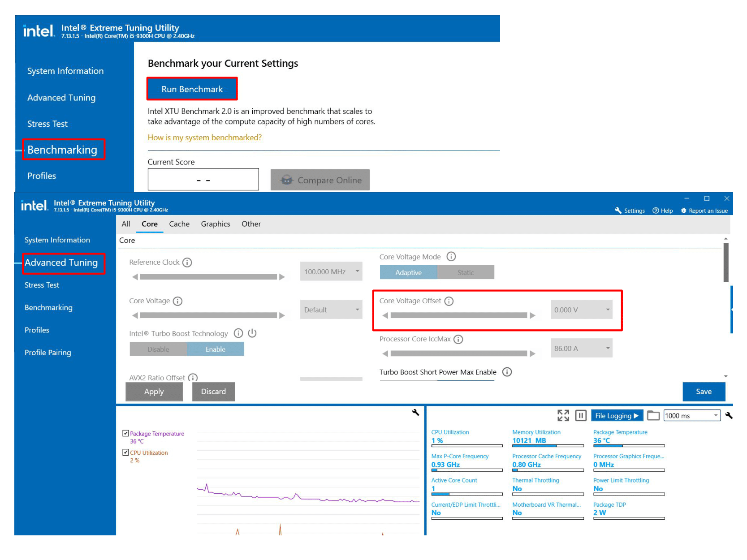The width and height of the screenshot is (747, 560).
Task: Open Processor Core IccMax 86.00 A dropdown
Action: click(x=581, y=348)
